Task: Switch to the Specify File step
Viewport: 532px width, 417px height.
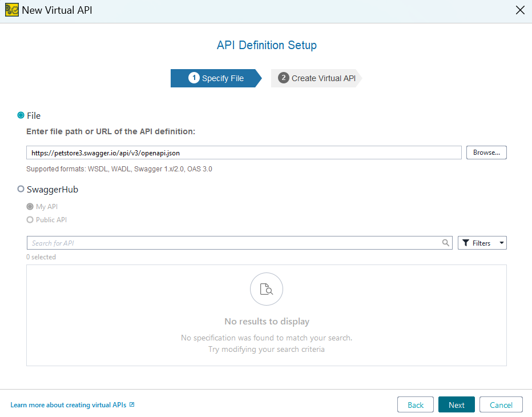Action: (x=216, y=78)
